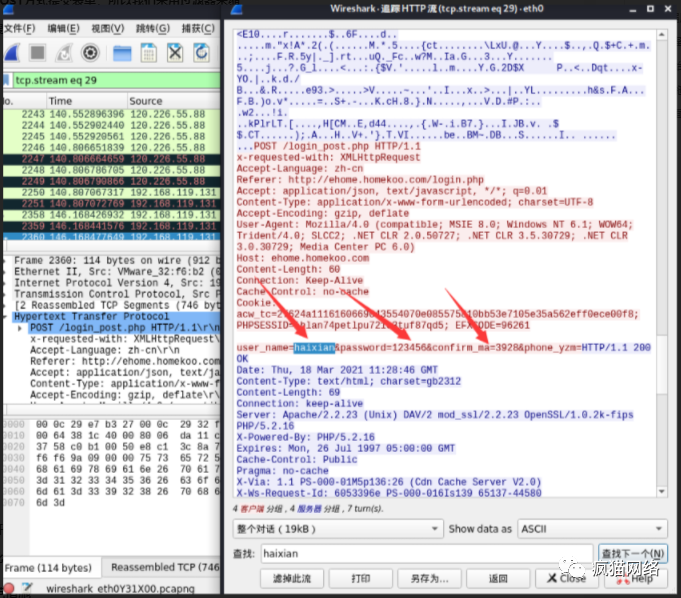681x598 pixels.
Task: Sort packet list by Source column
Action: coord(174,101)
